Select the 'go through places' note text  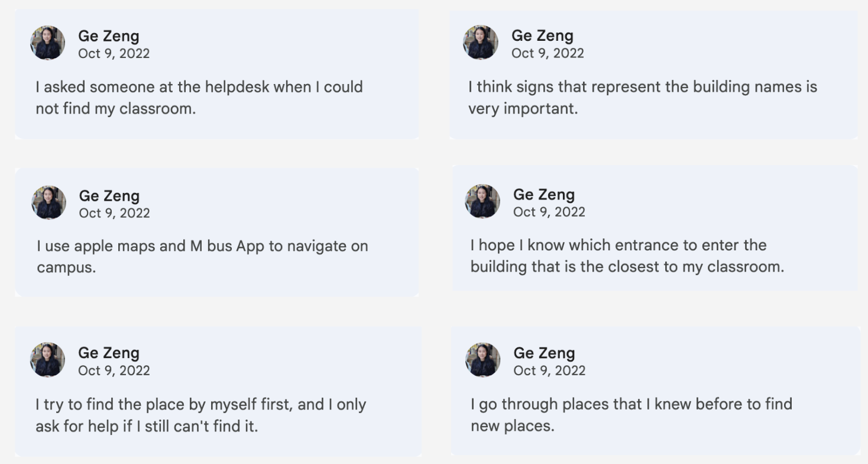tap(631, 415)
